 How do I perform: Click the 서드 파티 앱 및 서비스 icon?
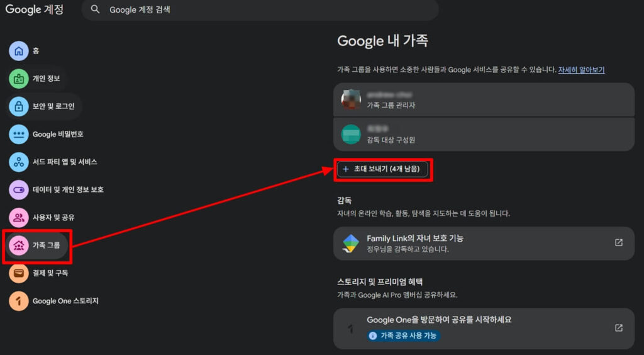pos(18,162)
